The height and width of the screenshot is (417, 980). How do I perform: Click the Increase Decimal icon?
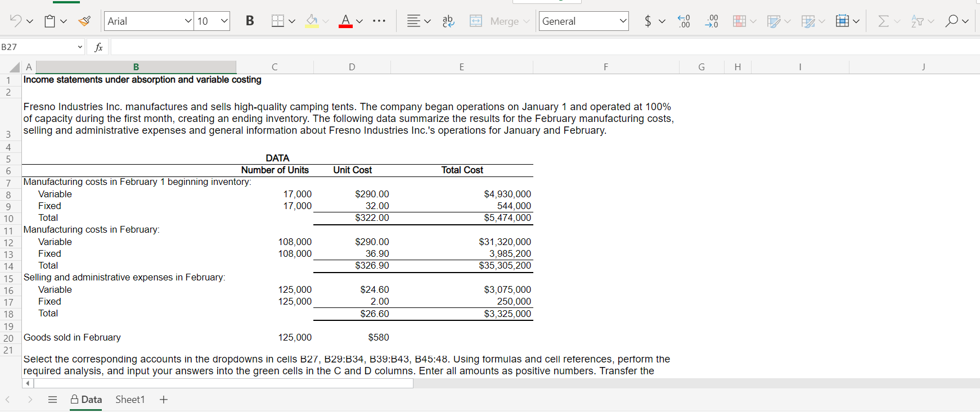point(684,21)
